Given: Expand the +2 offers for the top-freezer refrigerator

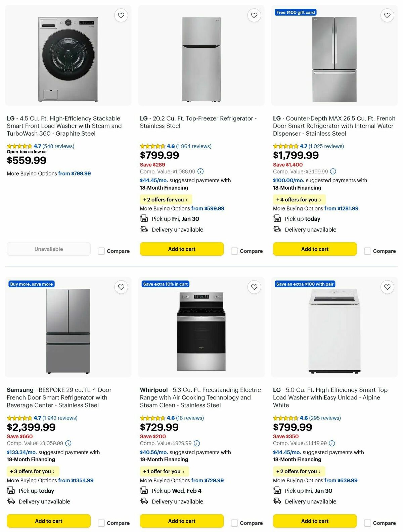Looking at the screenshot, I should tap(166, 199).
